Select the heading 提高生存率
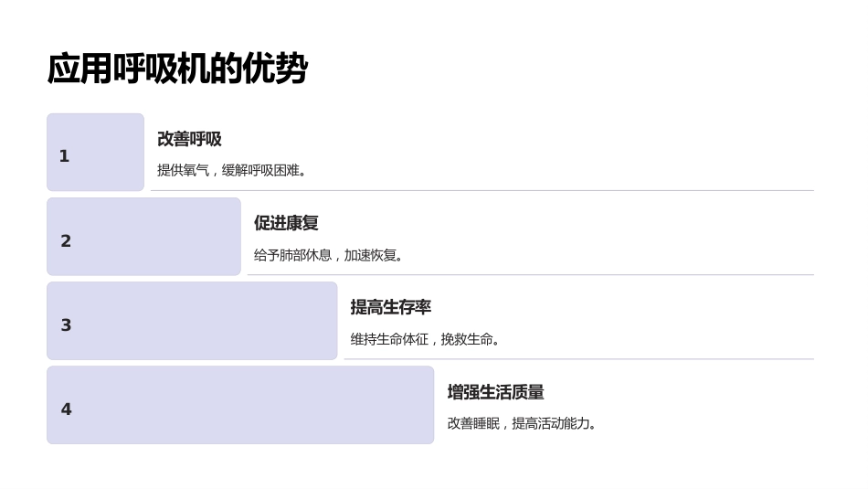This screenshot has width=868, height=489. pyautogui.click(x=390, y=307)
